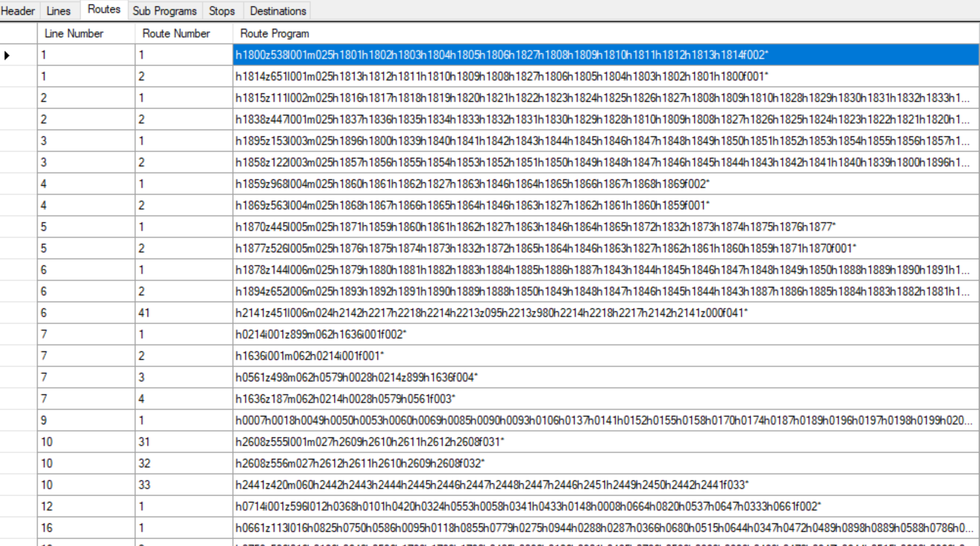The image size is (980, 546).
Task: Click route program starting h1636z187
Action: (606, 399)
